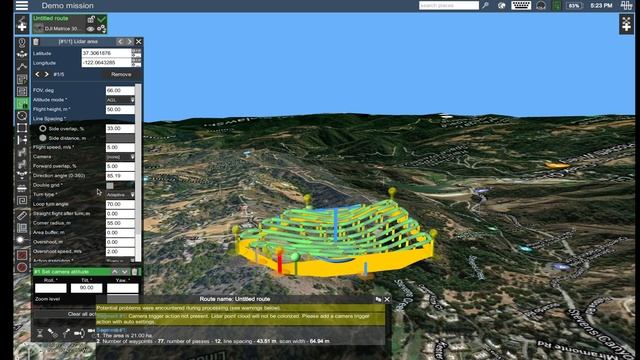Go to previous segment arrow in header
Image resolution: width=640 pixels, height=360 pixels.
[120, 42]
